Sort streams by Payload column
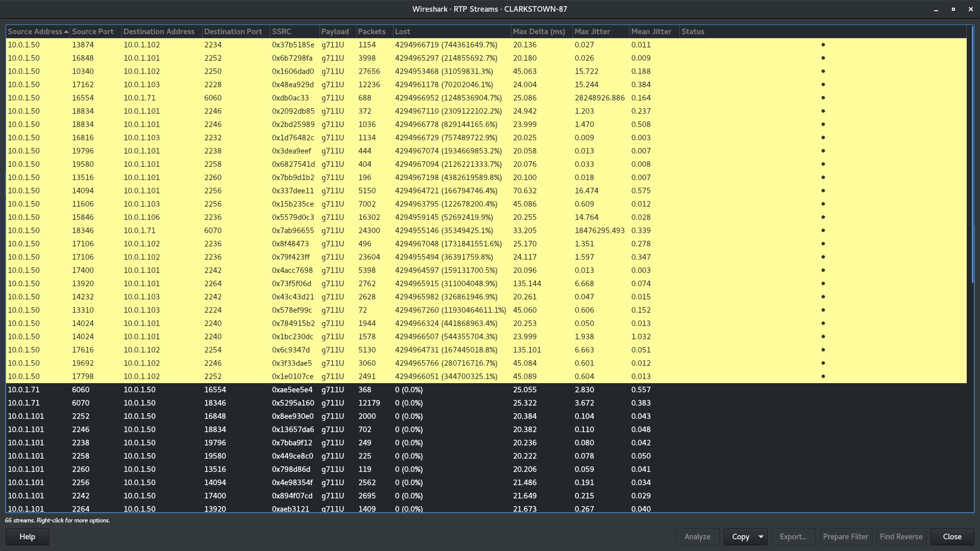The height and width of the screenshot is (551, 980). pos(337,32)
